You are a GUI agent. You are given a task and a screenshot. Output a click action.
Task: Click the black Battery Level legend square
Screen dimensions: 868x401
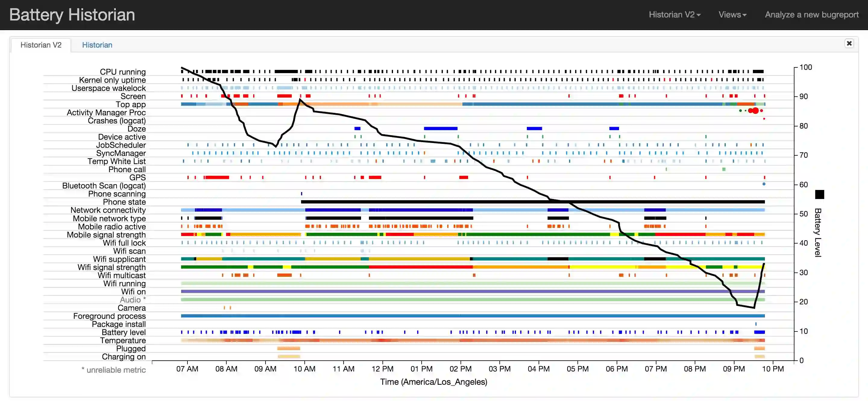tap(819, 194)
